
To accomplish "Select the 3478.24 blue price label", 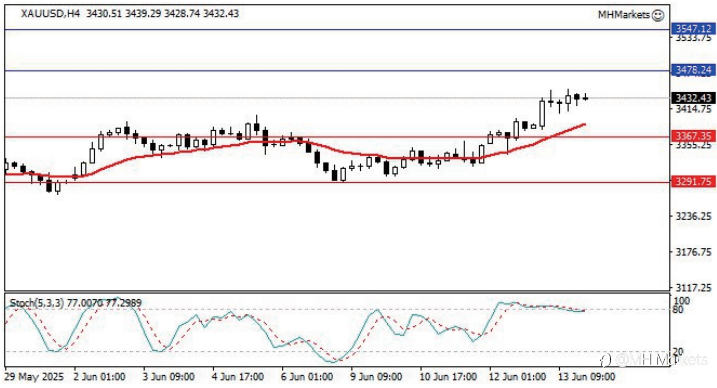I will 693,70.
